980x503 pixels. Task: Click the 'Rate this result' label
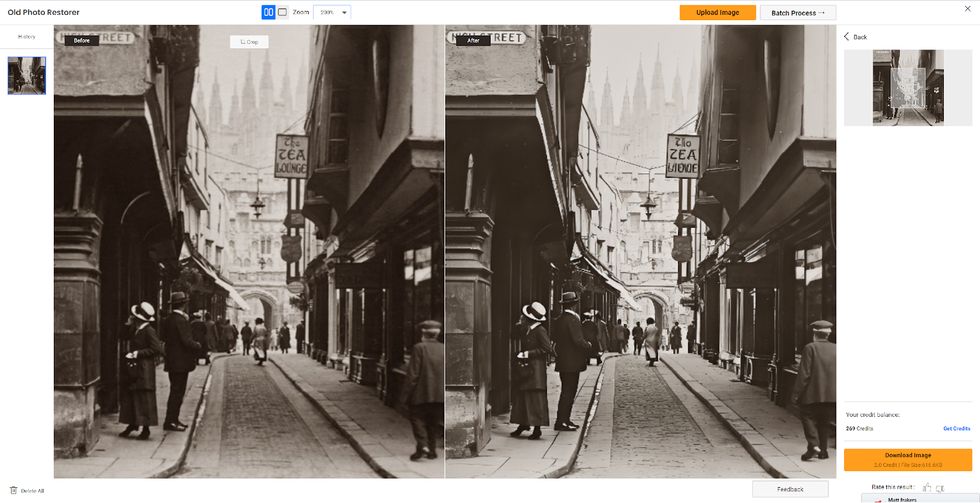click(x=893, y=487)
